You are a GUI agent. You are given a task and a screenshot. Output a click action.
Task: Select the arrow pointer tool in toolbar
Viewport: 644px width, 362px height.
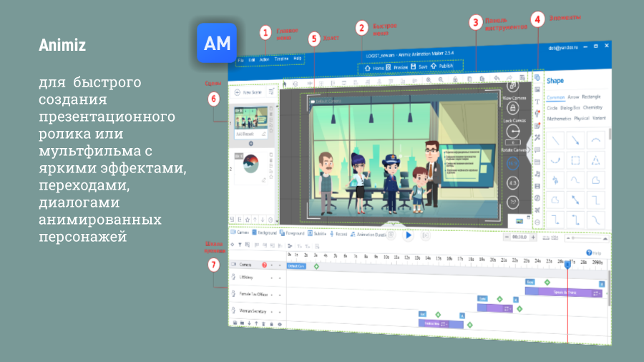pos(284,84)
